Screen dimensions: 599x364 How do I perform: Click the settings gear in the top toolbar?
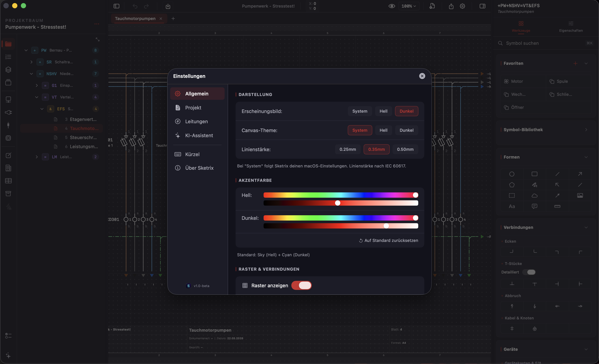click(462, 6)
